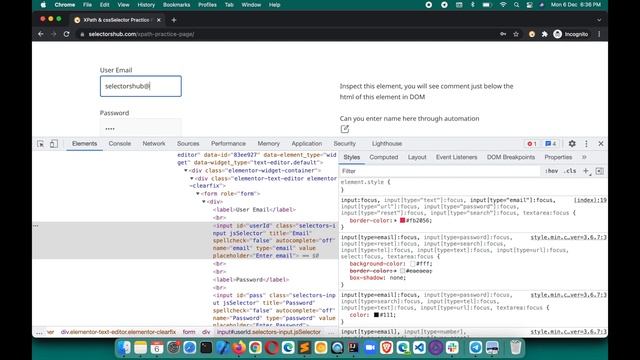Click the Incognito profile button
Screen dimensions: 640x360
tap(571, 34)
